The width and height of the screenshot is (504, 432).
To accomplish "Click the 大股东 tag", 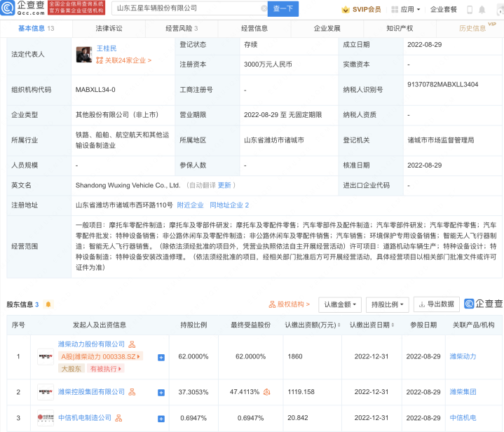I will click(71, 369).
